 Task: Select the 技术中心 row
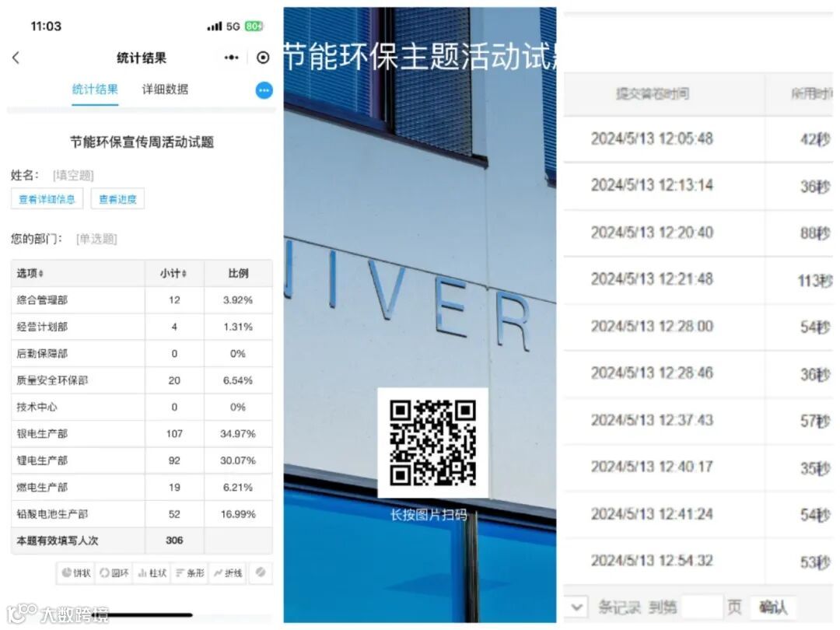pos(142,407)
